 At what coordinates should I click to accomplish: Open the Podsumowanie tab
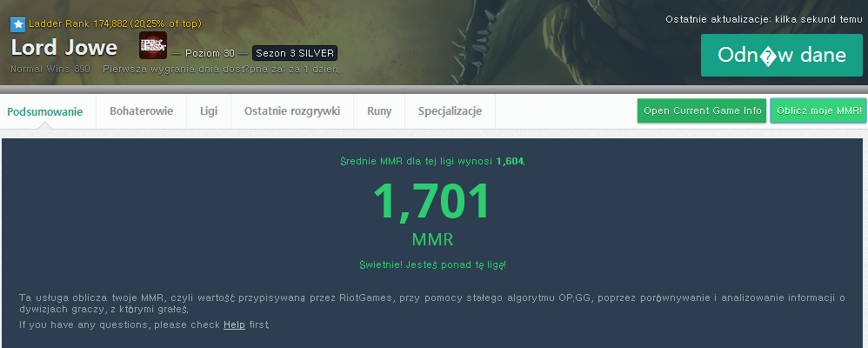pyautogui.click(x=45, y=111)
